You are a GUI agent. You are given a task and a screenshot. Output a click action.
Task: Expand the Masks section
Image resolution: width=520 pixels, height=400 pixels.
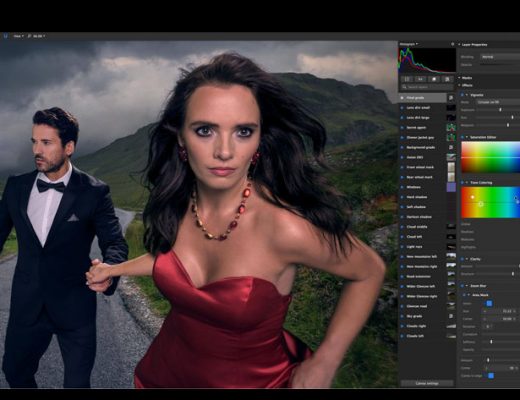[460, 78]
